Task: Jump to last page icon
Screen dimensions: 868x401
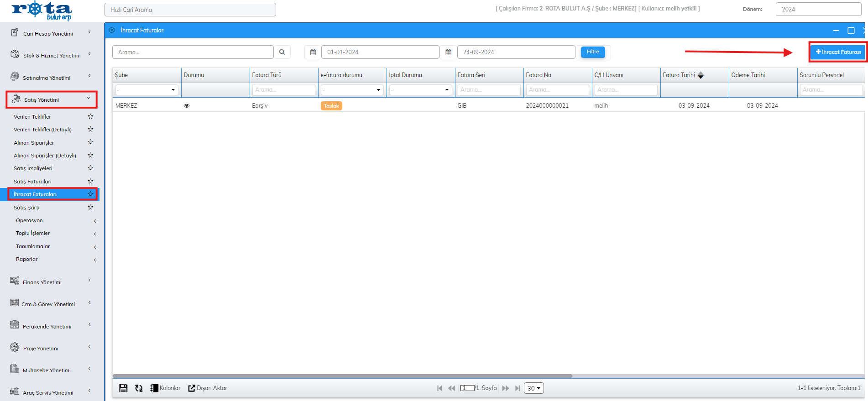Action: pos(518,388)
